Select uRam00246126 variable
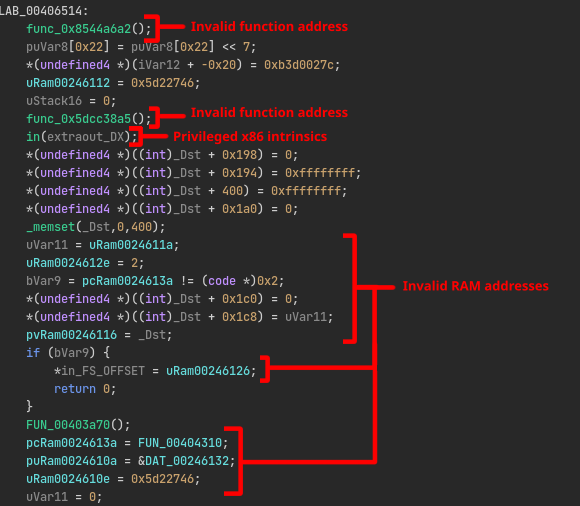 pyautogui.click(x=208, y=371)
